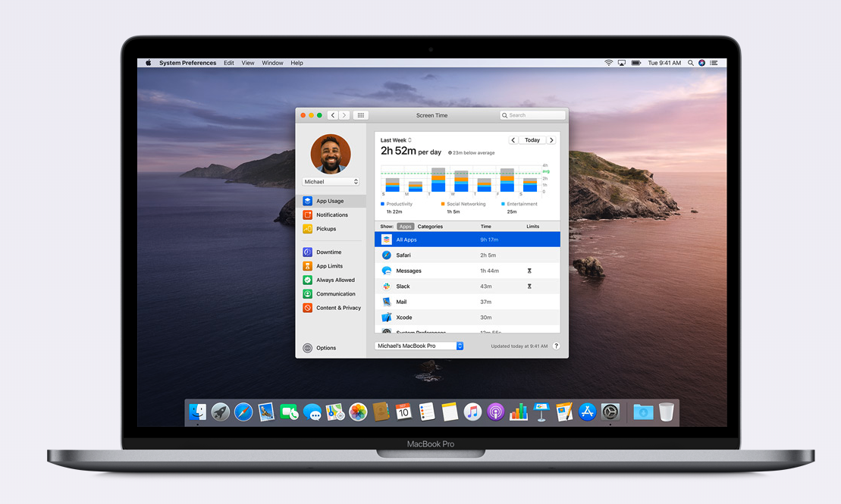Select the Xcode row in the list
Image resolution: width=841 pixels, height=504 pixels.
pos(467,318)
